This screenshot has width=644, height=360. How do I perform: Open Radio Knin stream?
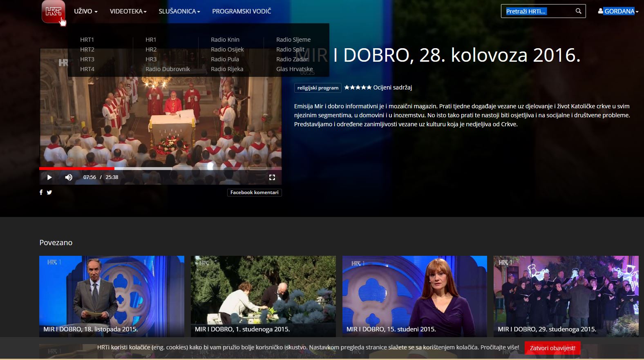pos(225,40)
